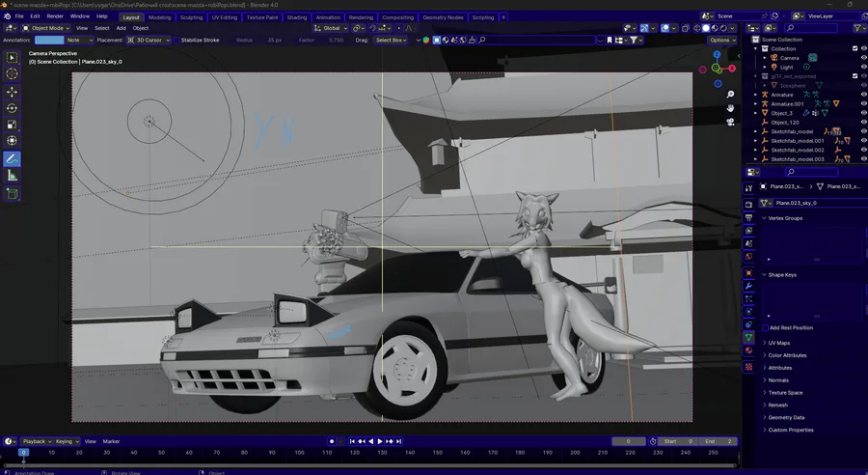Open the Render properties tab
The image size is (868, 475).
(748, 205)
